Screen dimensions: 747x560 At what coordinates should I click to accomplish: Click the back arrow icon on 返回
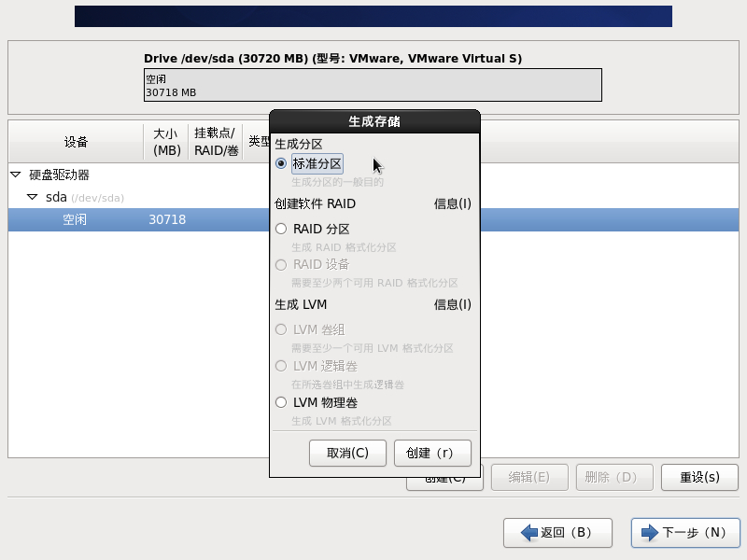(529, 532)
